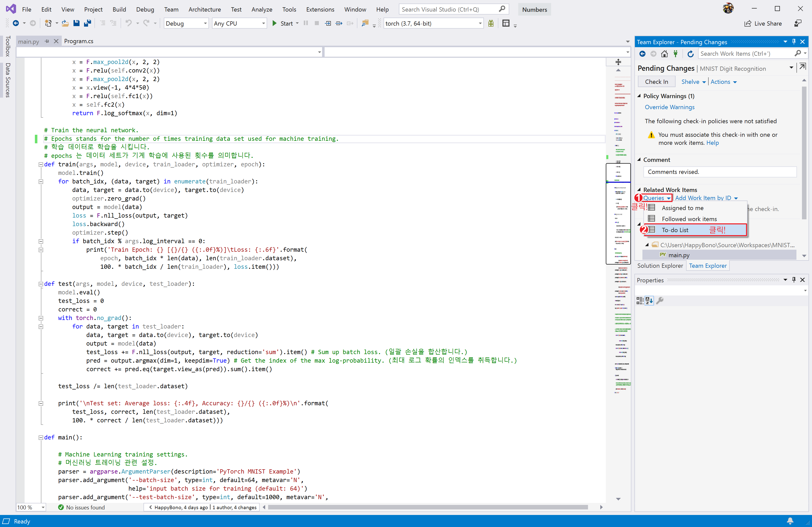Click the Live Share icon
This screenshot has width=812, height=527.
[x=748, y=23]
